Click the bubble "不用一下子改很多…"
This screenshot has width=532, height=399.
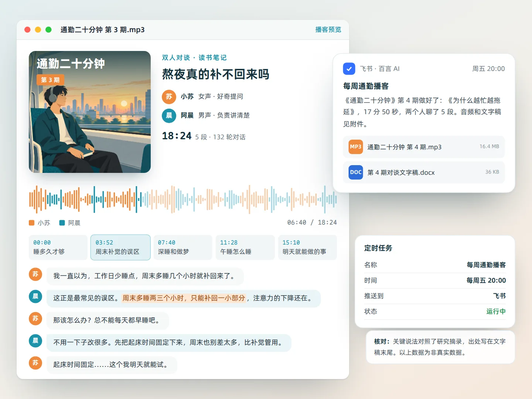169,342
